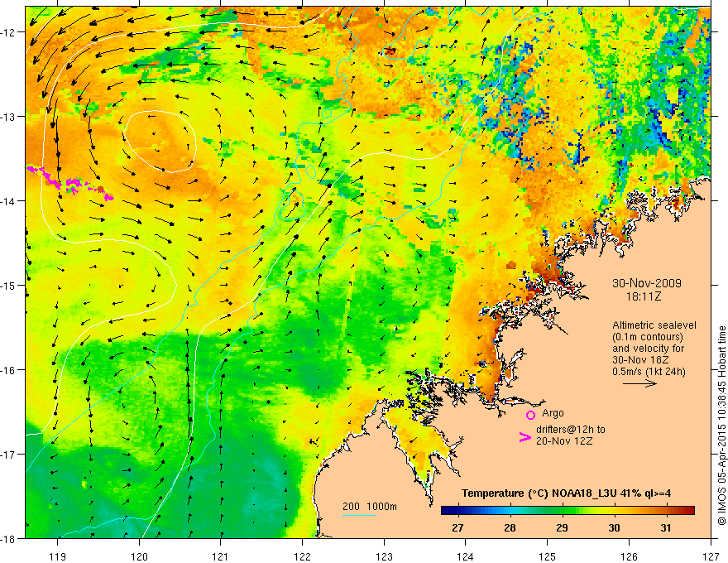Click the longitude axis label 120
This screenshot has height=563, width=728.
tap(139, 556)
